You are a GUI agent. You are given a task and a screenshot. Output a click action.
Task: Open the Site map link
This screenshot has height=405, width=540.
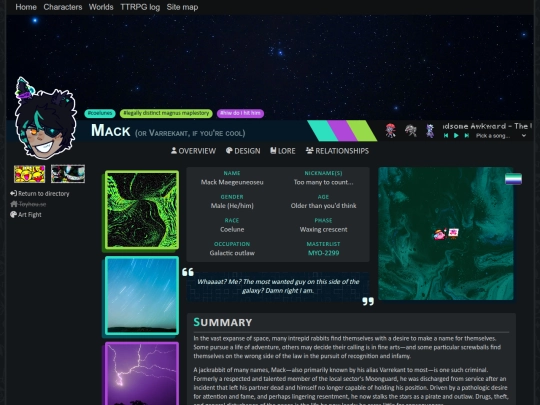coord(182,7)
